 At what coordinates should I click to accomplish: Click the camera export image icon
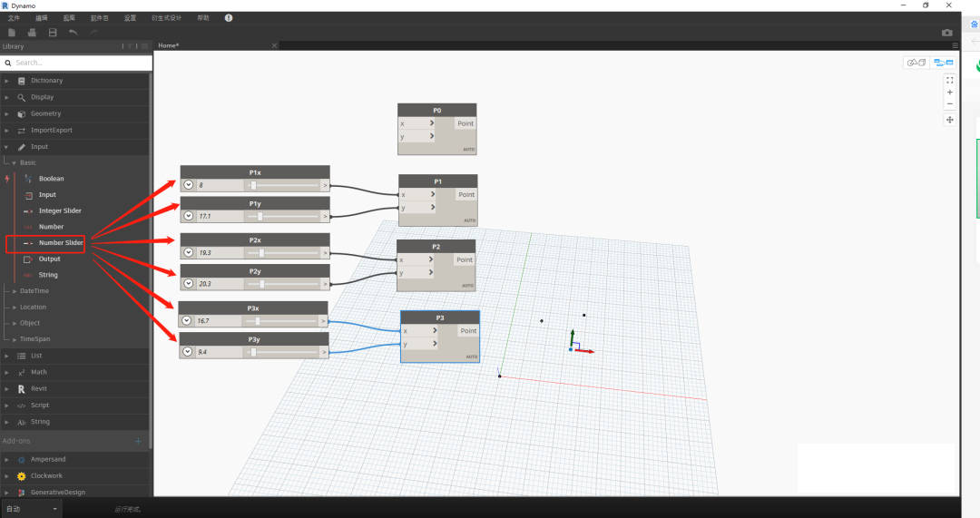947,33
